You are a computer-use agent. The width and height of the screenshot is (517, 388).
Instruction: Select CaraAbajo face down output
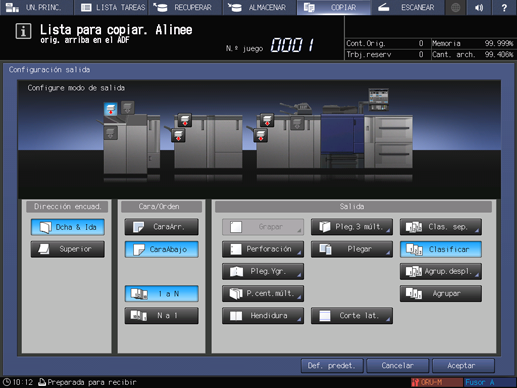point(162,249)
